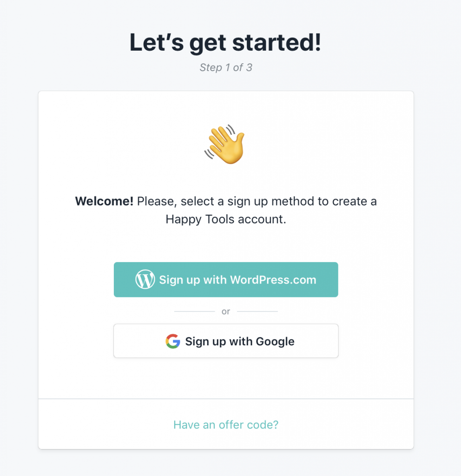Click the horizontal line above the offer code link

point(226,398)
